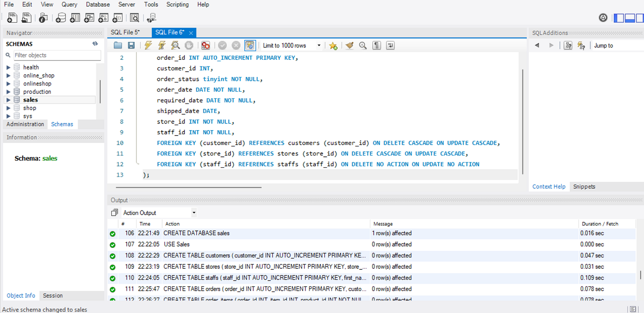Stop the running query hand icon
Image resolution: width=644 pixels, height=313 pixels.
click(x=189, y=46)
